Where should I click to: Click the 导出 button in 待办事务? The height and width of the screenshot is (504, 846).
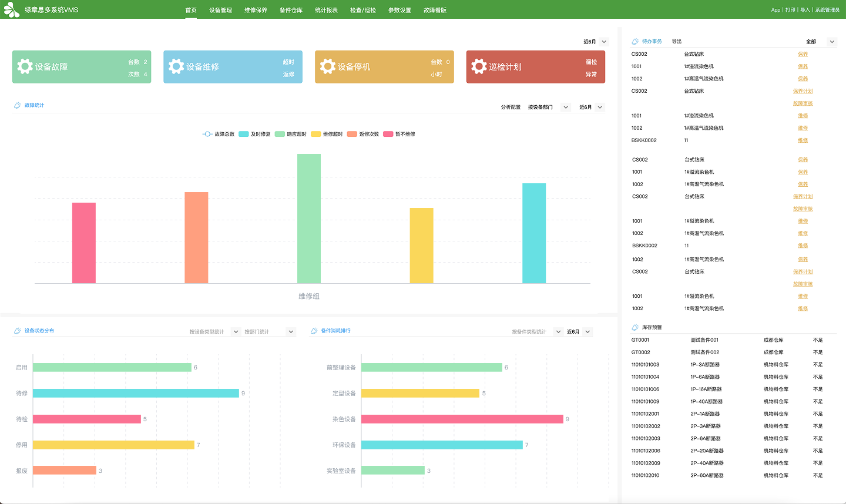[x=677, y=41]
